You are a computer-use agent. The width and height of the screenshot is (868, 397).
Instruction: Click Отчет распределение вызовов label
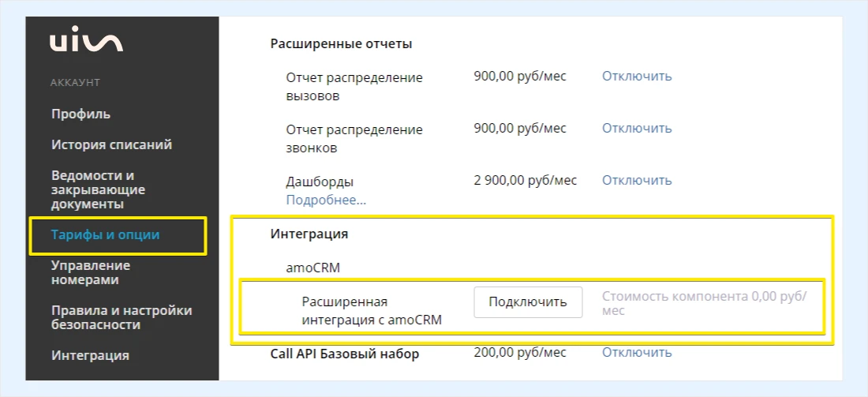[354, 87]
